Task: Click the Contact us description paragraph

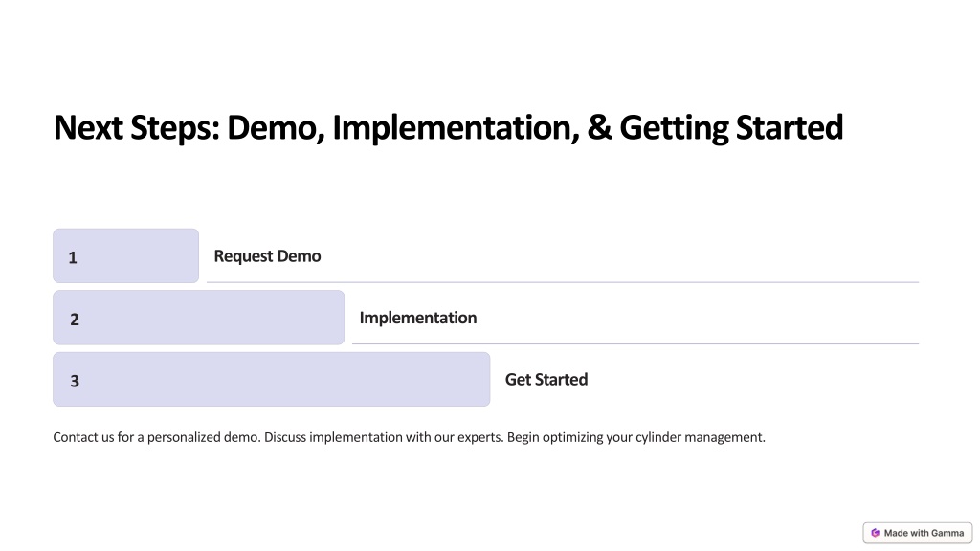Action: (x=409, y=437)
